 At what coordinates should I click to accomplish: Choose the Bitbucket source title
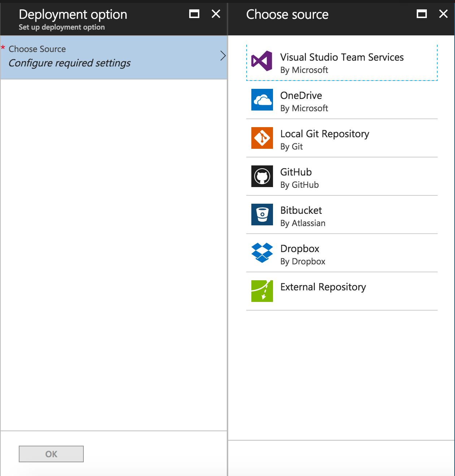301,210
